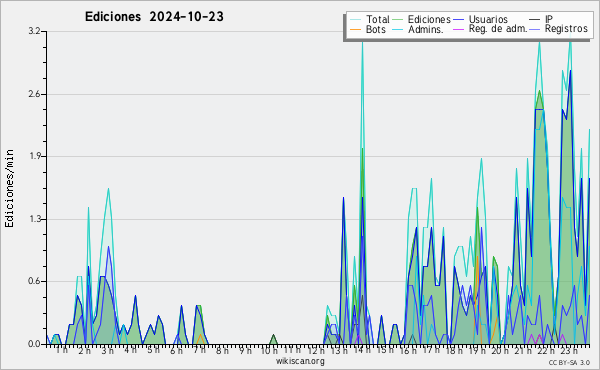Viewport: 600px width, 370px height.
Task: Click the '2 h' X-axis label
Action: 85,350
